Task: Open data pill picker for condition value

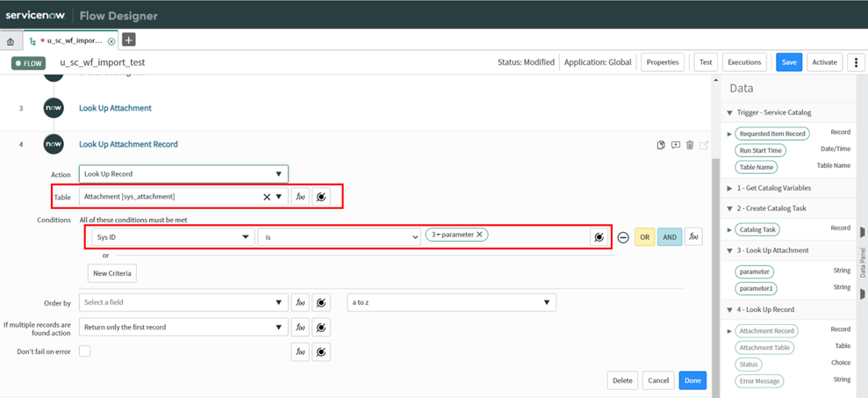Action: (599, 238)
